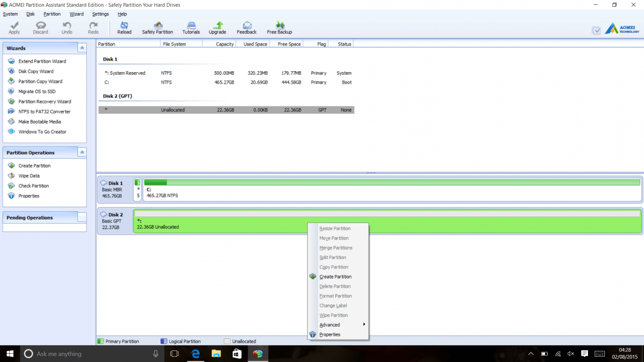Select the System Reserved partition row
Viewport: 644px width, 362px height.
pyautogui.click(x=226, y=73)
